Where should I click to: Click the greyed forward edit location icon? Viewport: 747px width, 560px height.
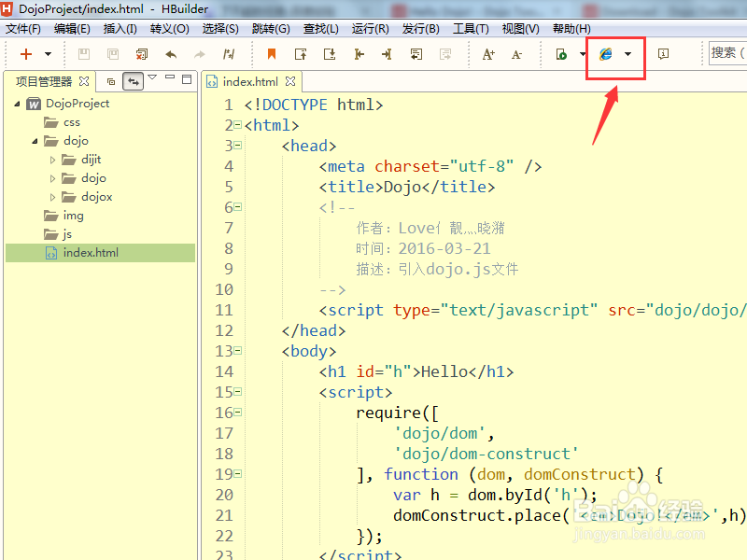pyautogui.click(x=445, y=54)
